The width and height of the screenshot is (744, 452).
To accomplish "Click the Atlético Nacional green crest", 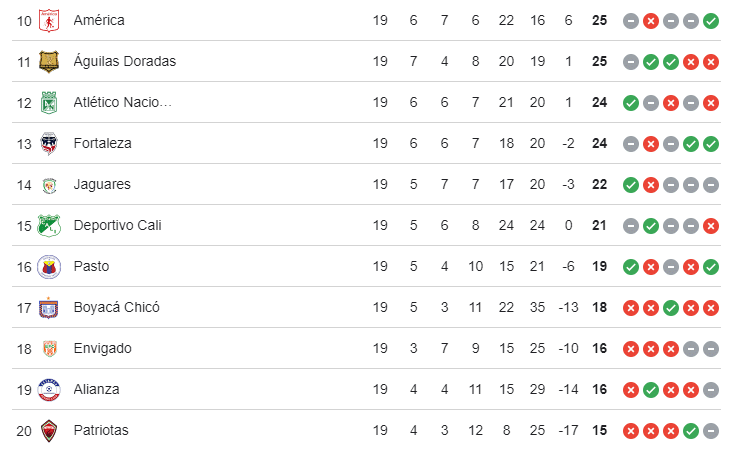I will (49, 102).
